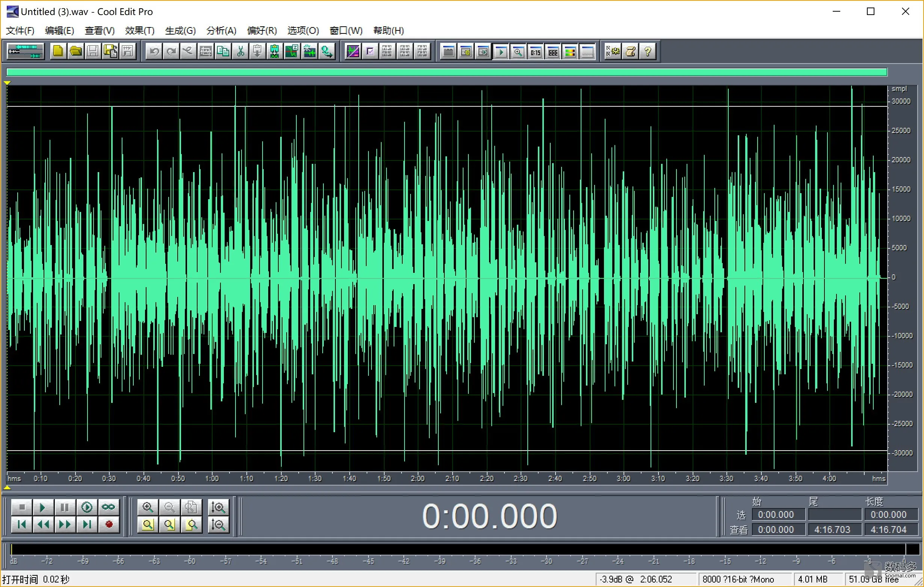Open the 窗口(W) menu

point(346,30)
